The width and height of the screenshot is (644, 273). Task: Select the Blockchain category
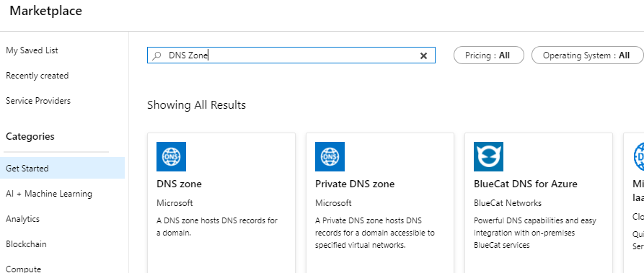(26, 244)
